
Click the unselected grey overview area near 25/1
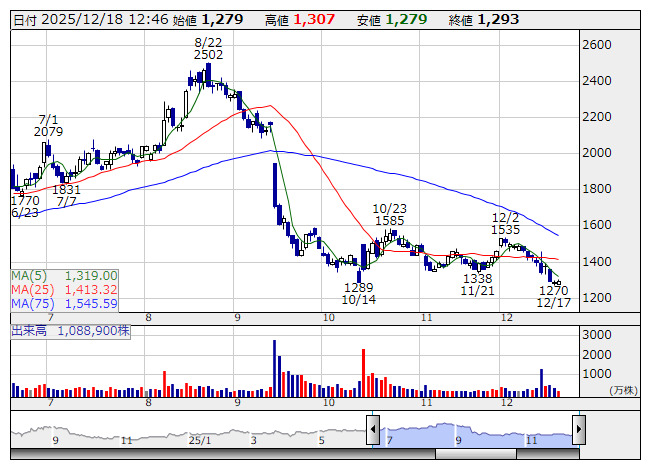point(200,431)
